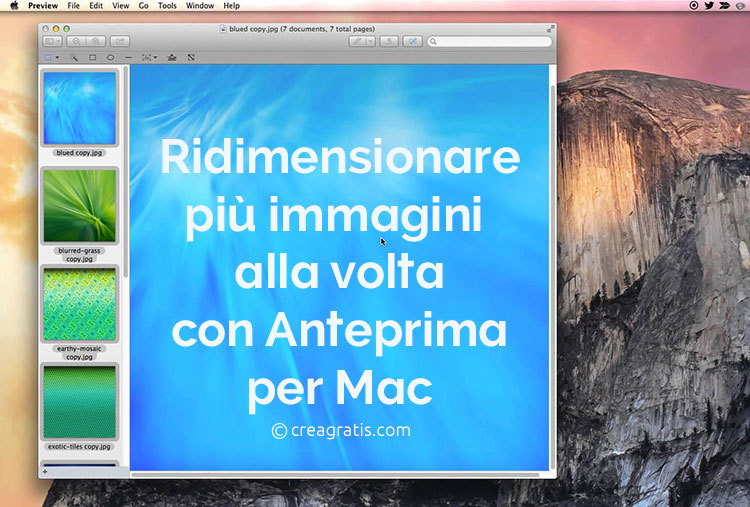Open the File menu

[74, 6]
